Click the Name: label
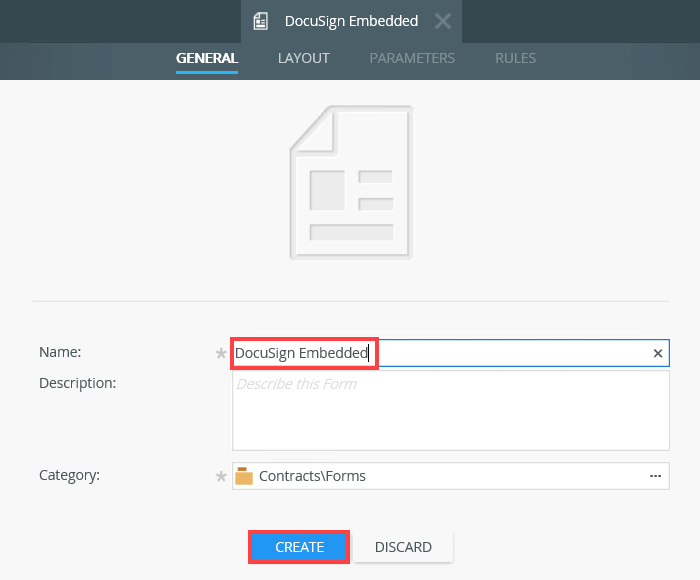 60,352
